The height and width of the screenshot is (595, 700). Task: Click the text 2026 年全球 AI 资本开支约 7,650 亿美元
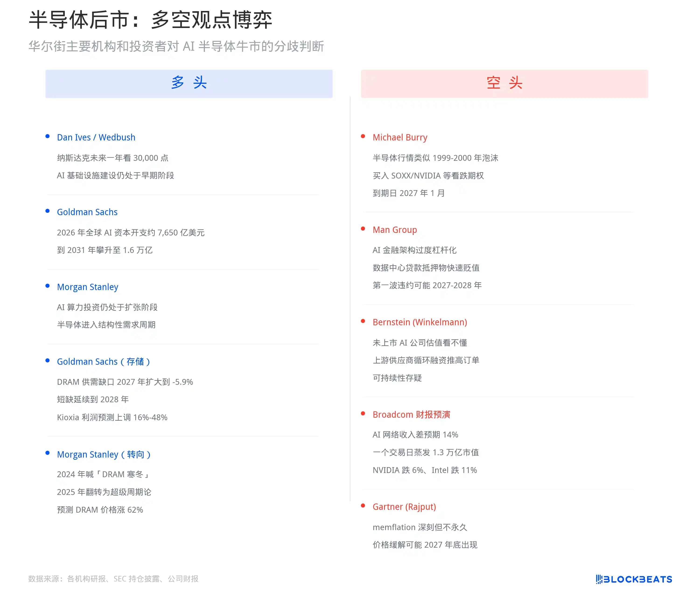[x=131, y=232]
